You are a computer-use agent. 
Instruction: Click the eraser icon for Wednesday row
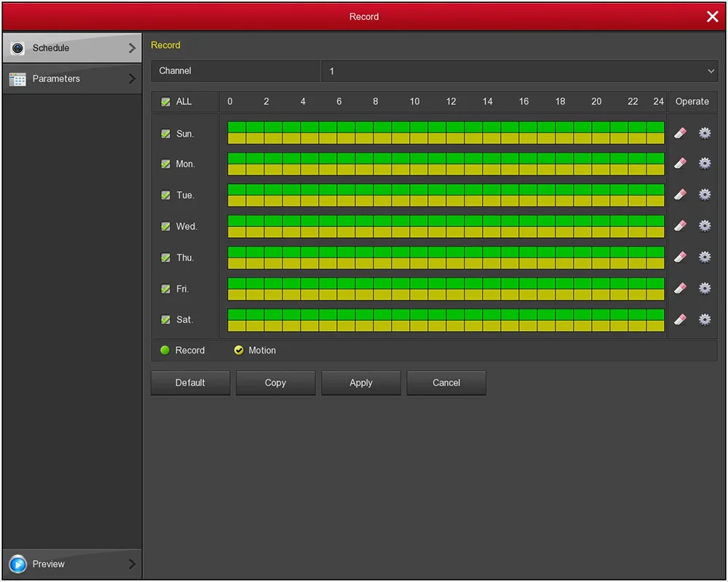[680, 226]
